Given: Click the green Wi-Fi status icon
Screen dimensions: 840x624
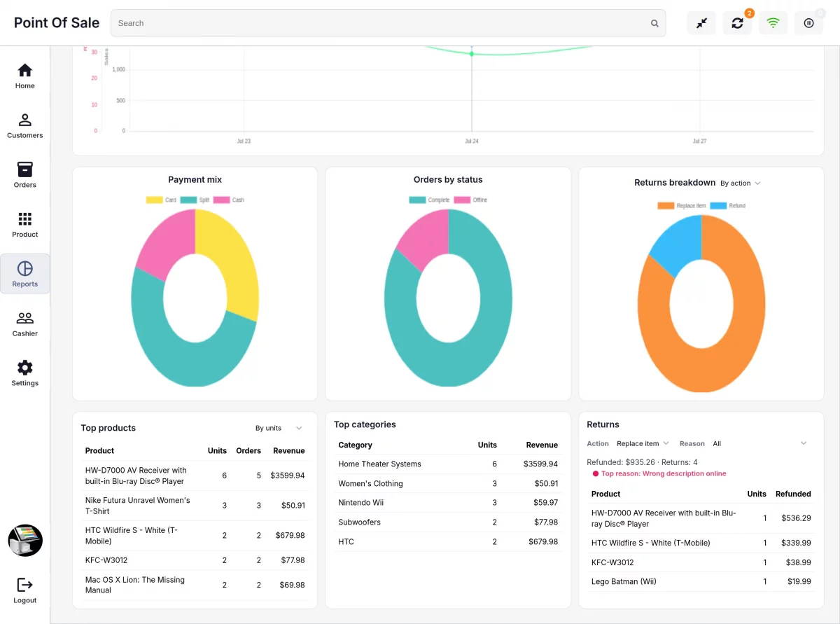Looking at the screenshot, I should pos(773,23).
